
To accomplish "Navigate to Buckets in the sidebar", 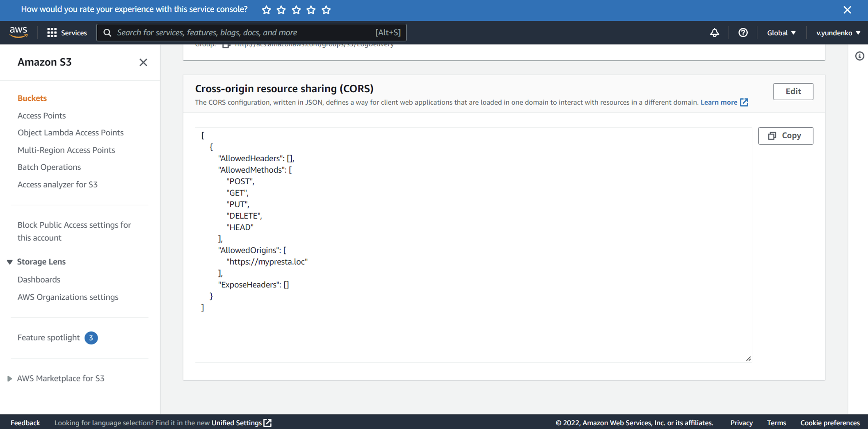I will (x=32, y=98).
